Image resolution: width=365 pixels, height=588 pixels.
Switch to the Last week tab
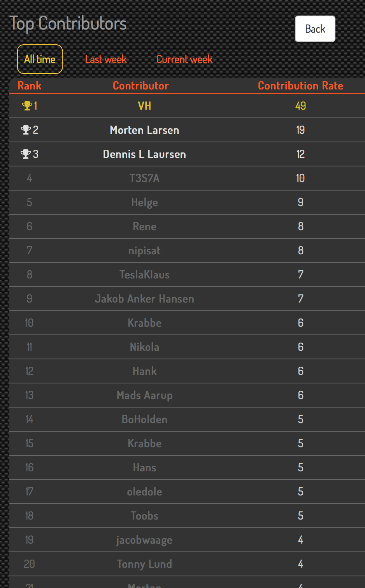pyautogui.click(x=106, y=59)
